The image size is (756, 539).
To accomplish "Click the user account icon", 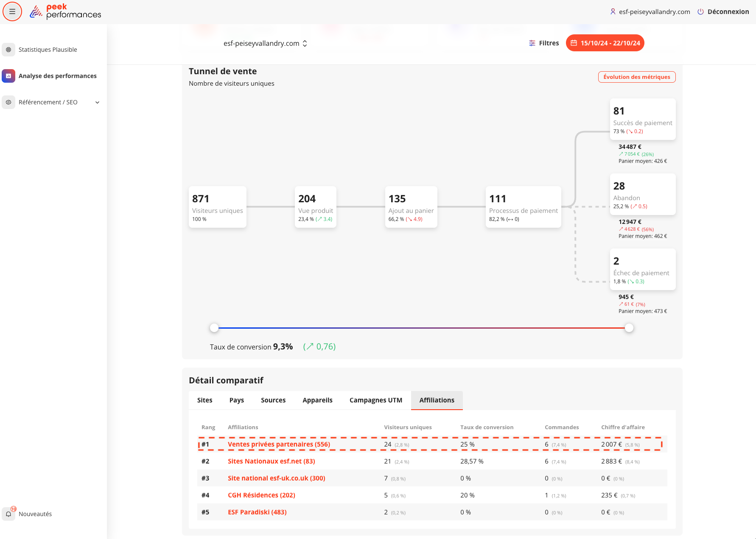I will click(613, 12).
